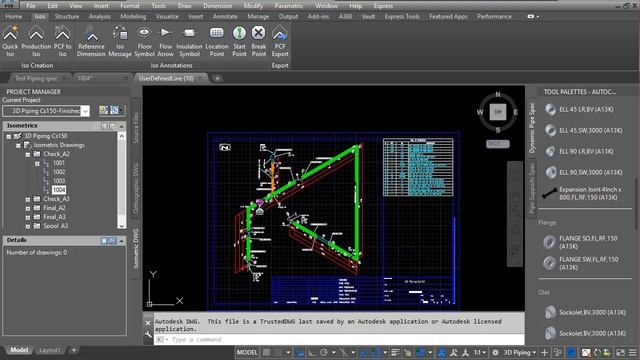This screenshot has width=640, height=360.
Task: Select ELL 90,SW,3000 (A13K) elbow
Action: [x=584, y=173]
